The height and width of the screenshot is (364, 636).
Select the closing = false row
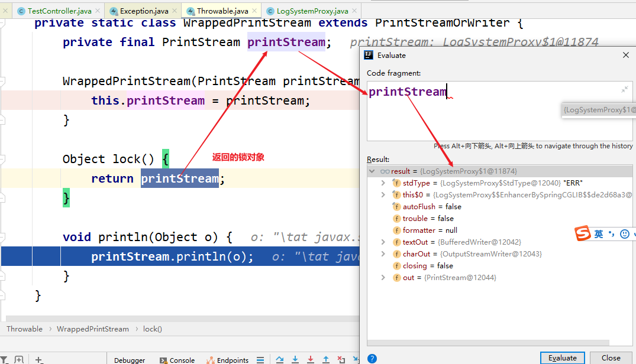[500, 265]
